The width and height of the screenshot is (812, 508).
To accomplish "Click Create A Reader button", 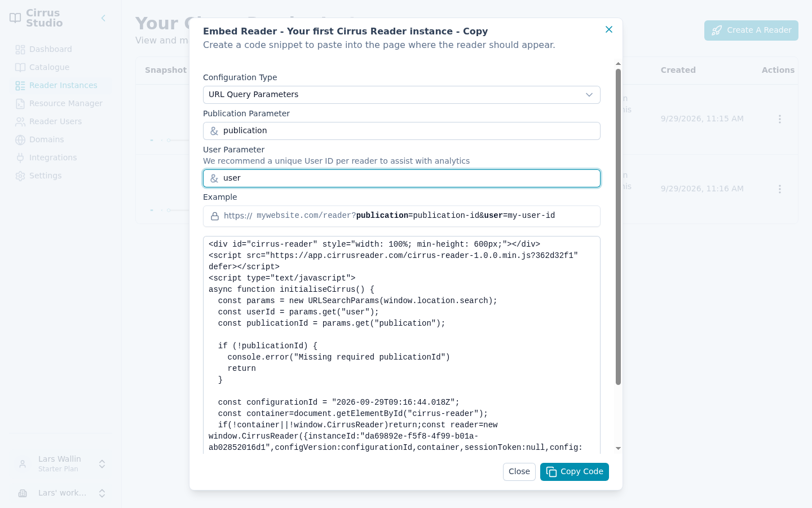I will (x=751, y=30).
